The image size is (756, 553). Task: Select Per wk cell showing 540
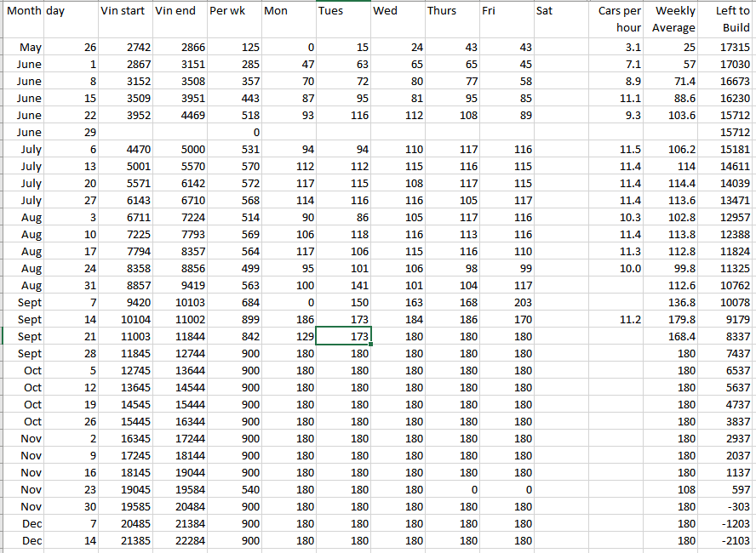[x=234, y=490]
